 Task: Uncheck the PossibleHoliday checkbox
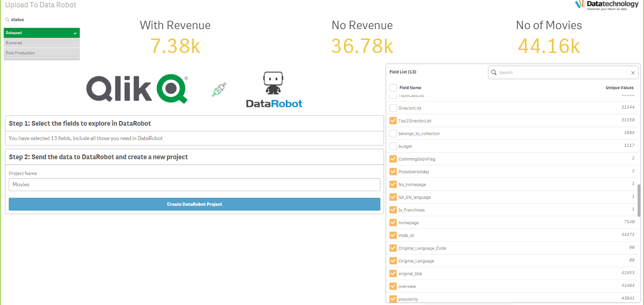(393, 172)
